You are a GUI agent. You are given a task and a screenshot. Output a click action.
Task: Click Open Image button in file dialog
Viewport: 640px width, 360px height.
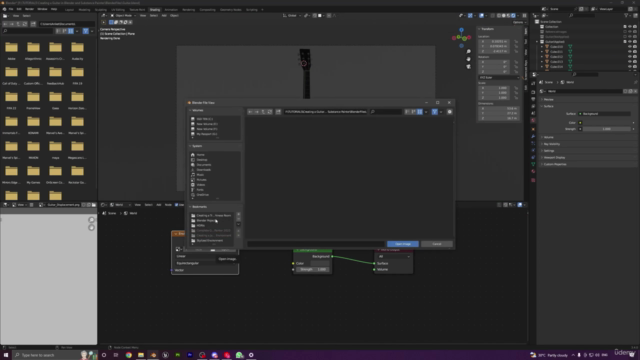(402, 244)
